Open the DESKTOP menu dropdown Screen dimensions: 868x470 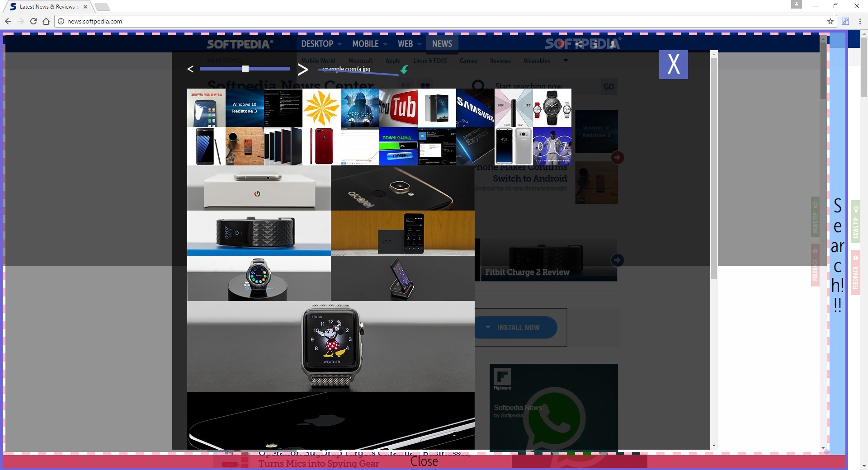point(321,44)
